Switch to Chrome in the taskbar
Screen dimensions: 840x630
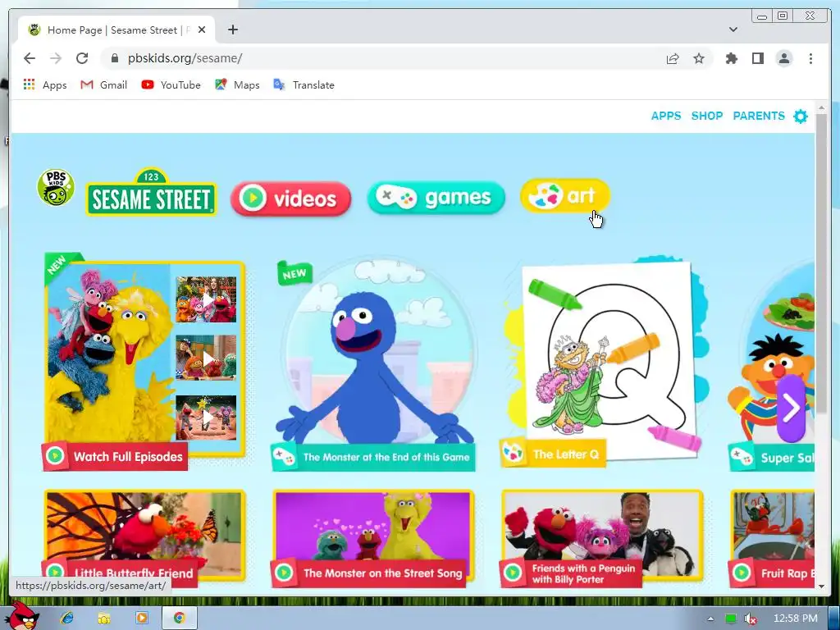pyautogui.click(x=179, y=618)
